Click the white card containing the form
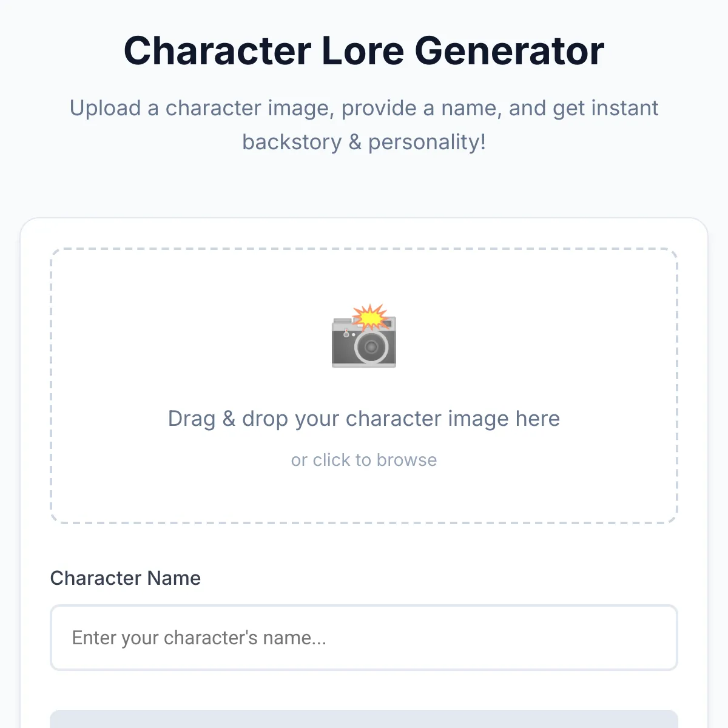Viewport: 728px width, 728px height. click(x=364, y=552)
